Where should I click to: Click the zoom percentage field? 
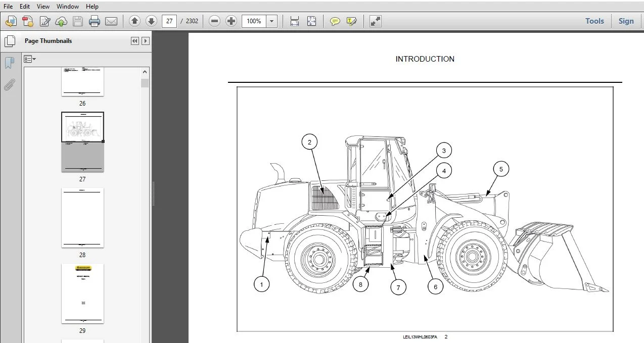[x=254, y=21]
